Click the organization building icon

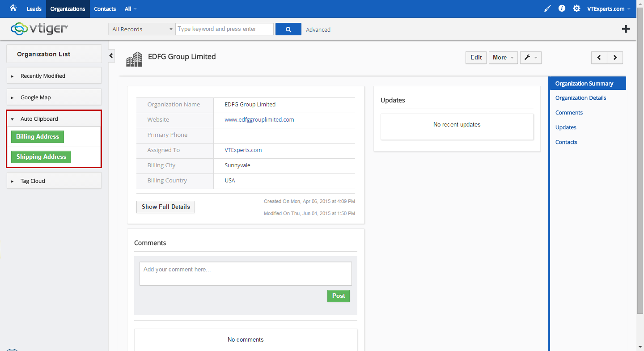pyautogui.click(x=134, y=59)
